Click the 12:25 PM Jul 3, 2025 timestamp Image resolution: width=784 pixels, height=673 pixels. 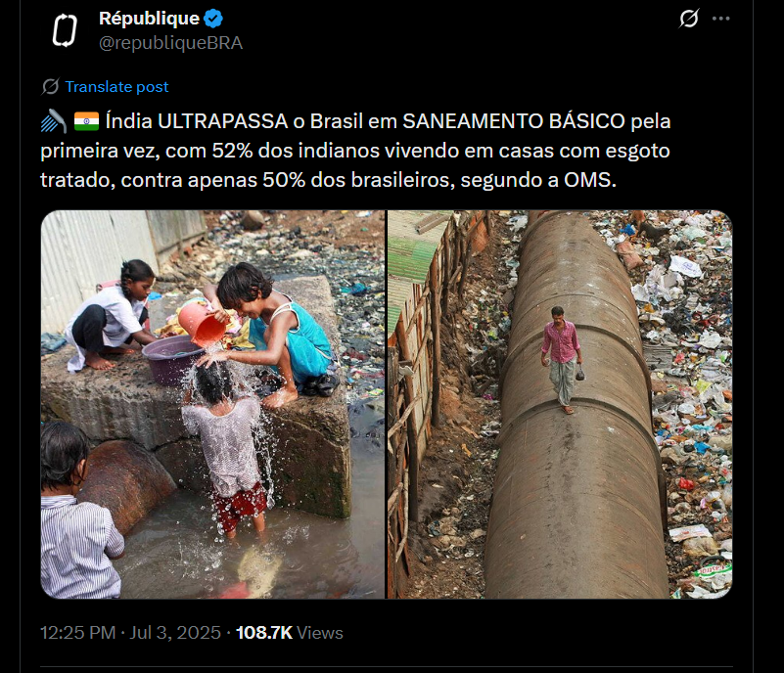tap(130, 633)
